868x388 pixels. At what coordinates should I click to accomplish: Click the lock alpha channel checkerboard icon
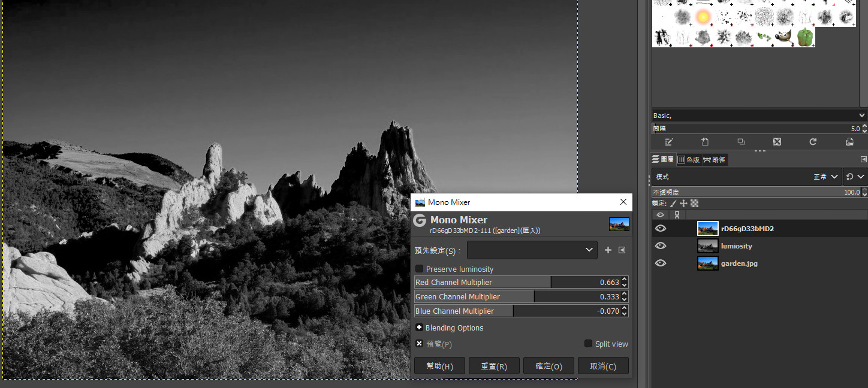(694, 204)
